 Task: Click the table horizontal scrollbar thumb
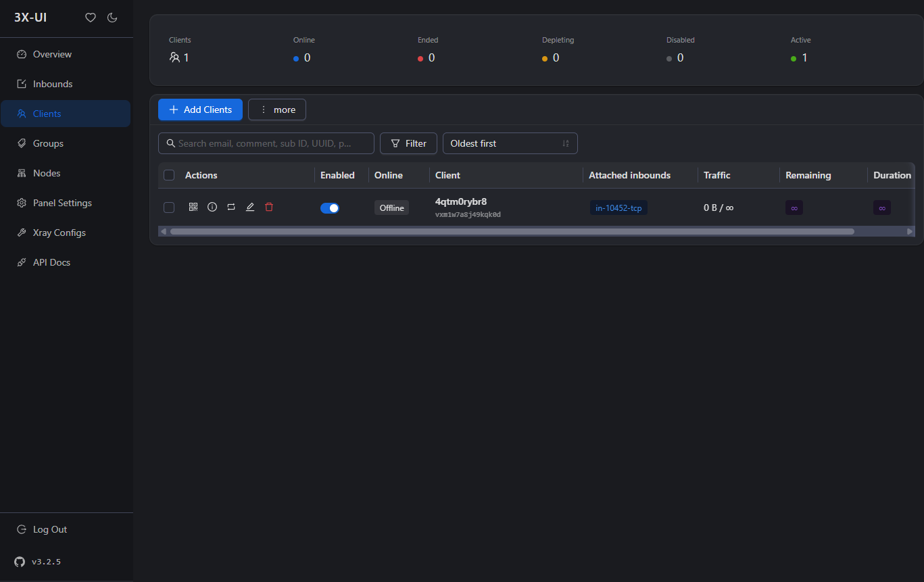point(512,231)
